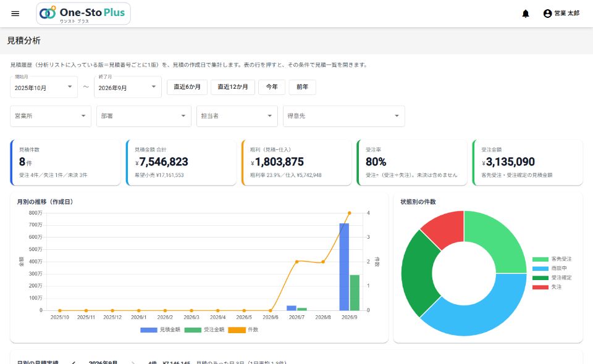Click the 状態別の件数 chart title
Image resolution: width=593 pixels, height=364 pixels.
418,202
